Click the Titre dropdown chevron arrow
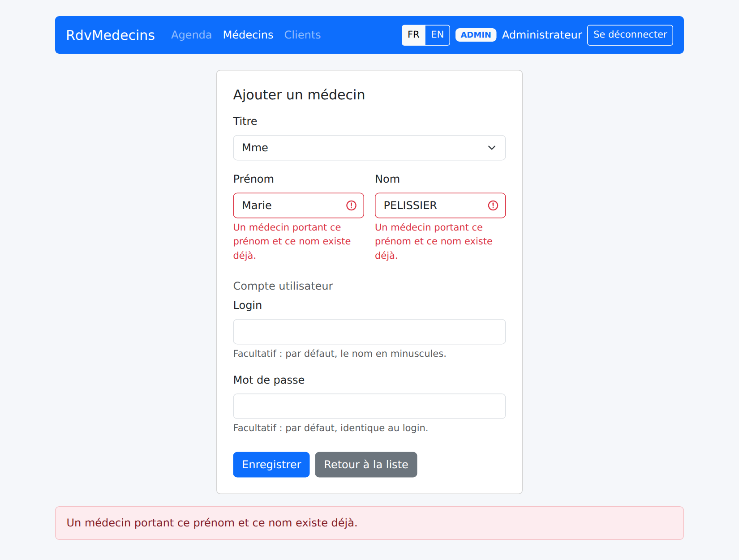The image size is (739, 560). point(491,148)
